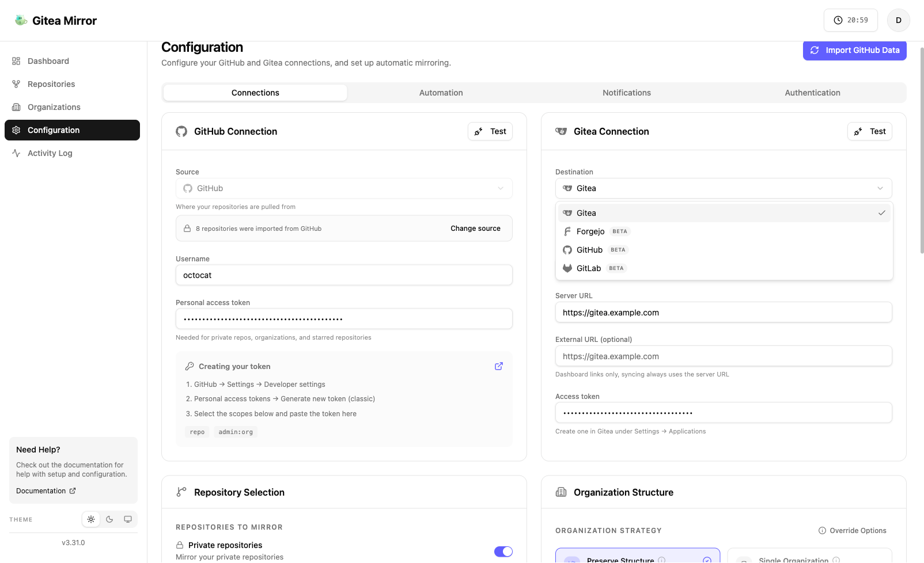The height and width of the screenshot is (563, 924).
Task: Click the Dashboard grid icon in sidebar
Action: click(x=16, y=61)
